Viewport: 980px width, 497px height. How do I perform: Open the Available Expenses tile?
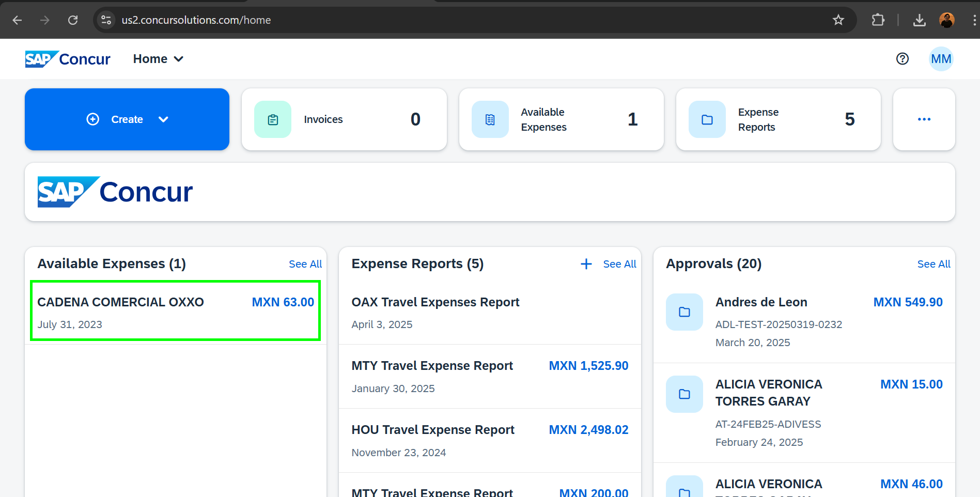pos(562,119)
